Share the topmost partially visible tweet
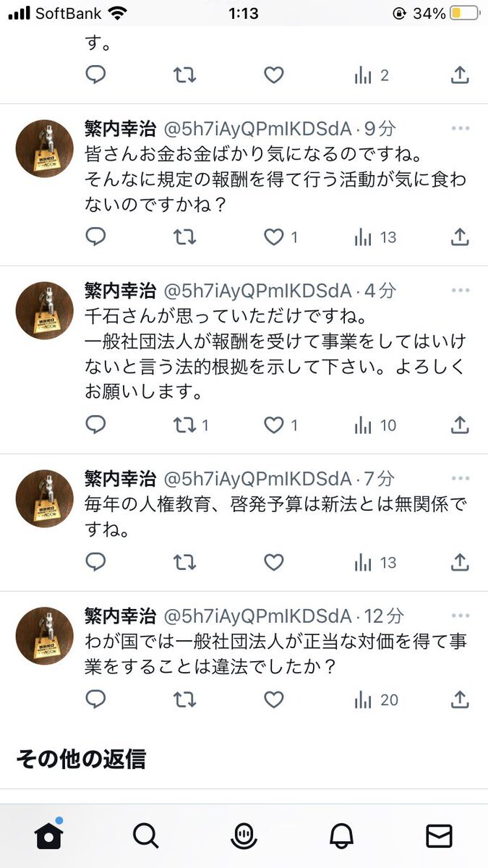The width and height of the screenshot is (488, 868). 460,75
